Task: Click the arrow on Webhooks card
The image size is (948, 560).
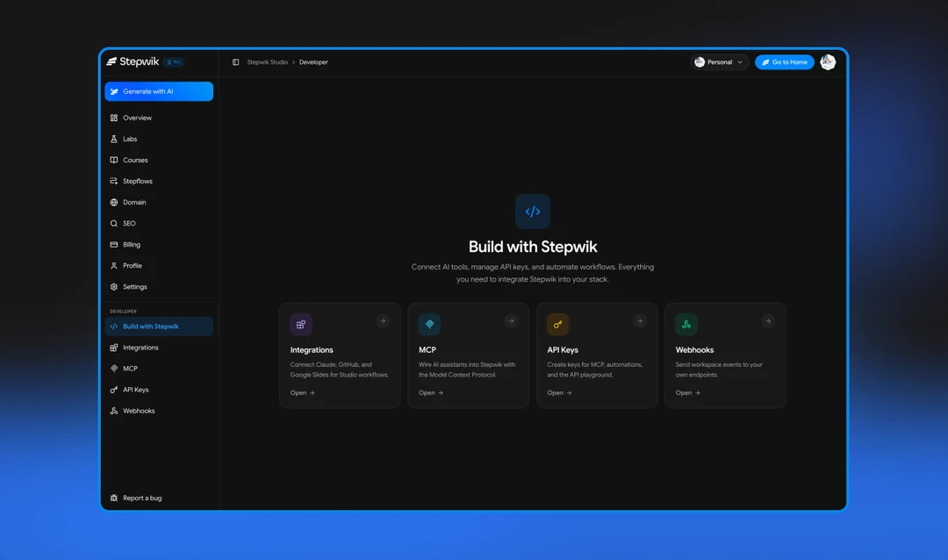Action: 768,321
